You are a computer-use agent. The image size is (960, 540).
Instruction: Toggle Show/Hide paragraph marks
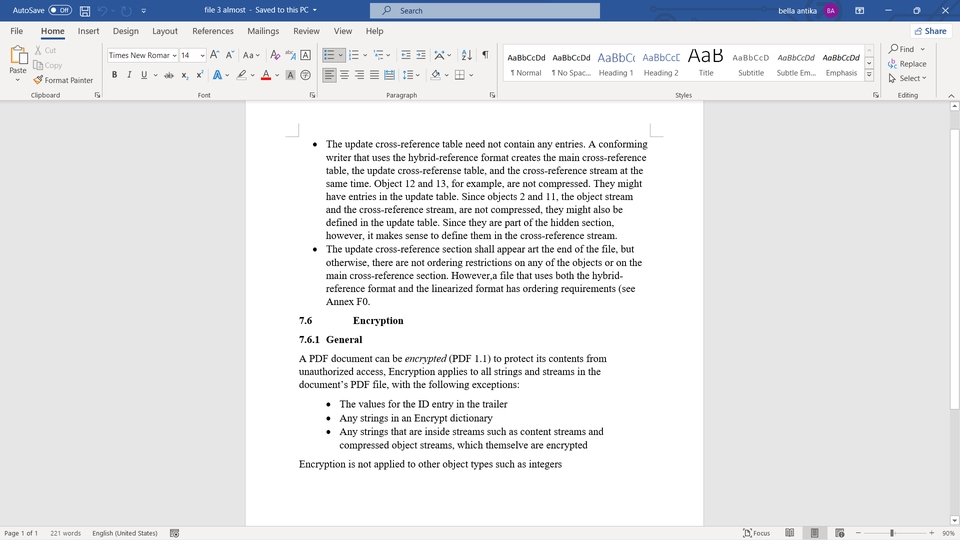(485, 55)
